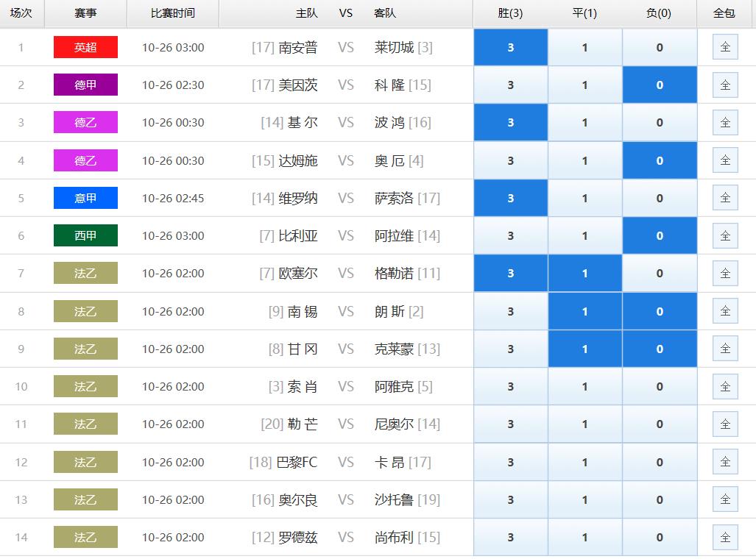Select draw (1) for 罗德兹 vs 尚布利
Screen dimensions: 756x559
point(584,538)
